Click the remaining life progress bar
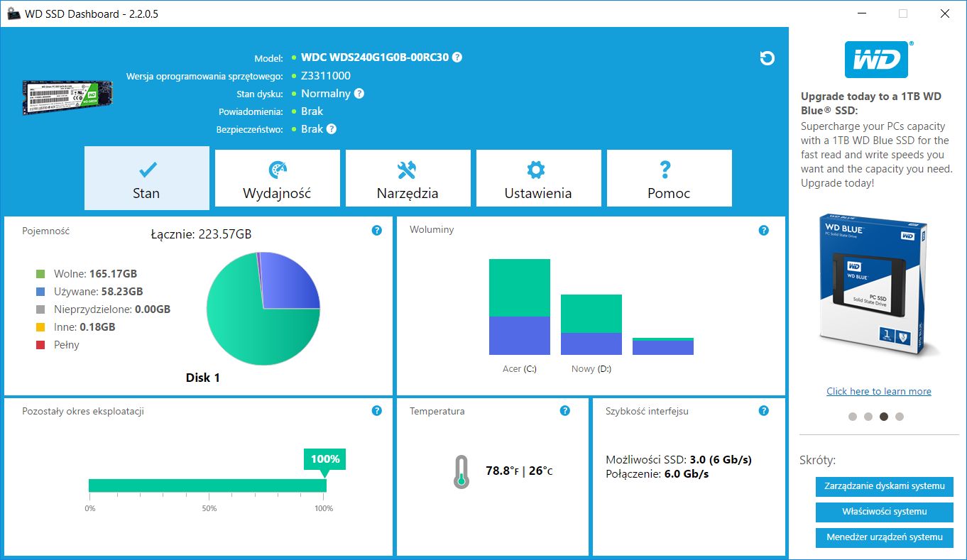Screen dimensions: 967x560 tap(207, 485)
